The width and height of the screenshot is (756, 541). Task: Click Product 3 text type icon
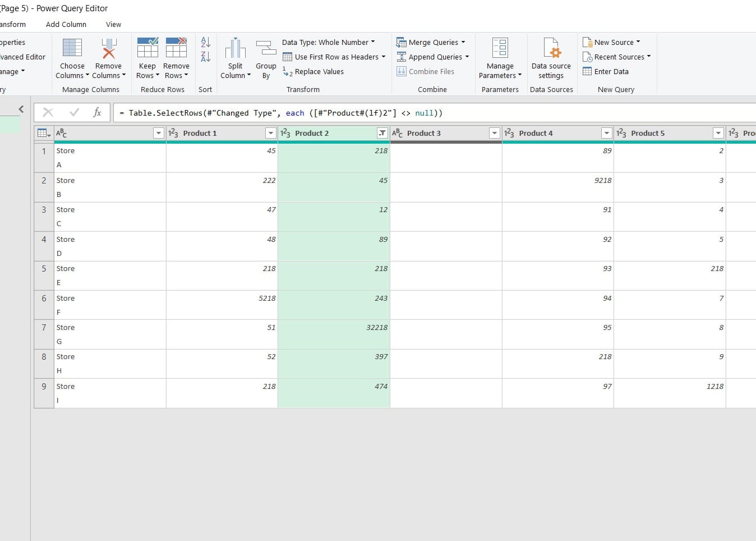(x=397, y=133)
